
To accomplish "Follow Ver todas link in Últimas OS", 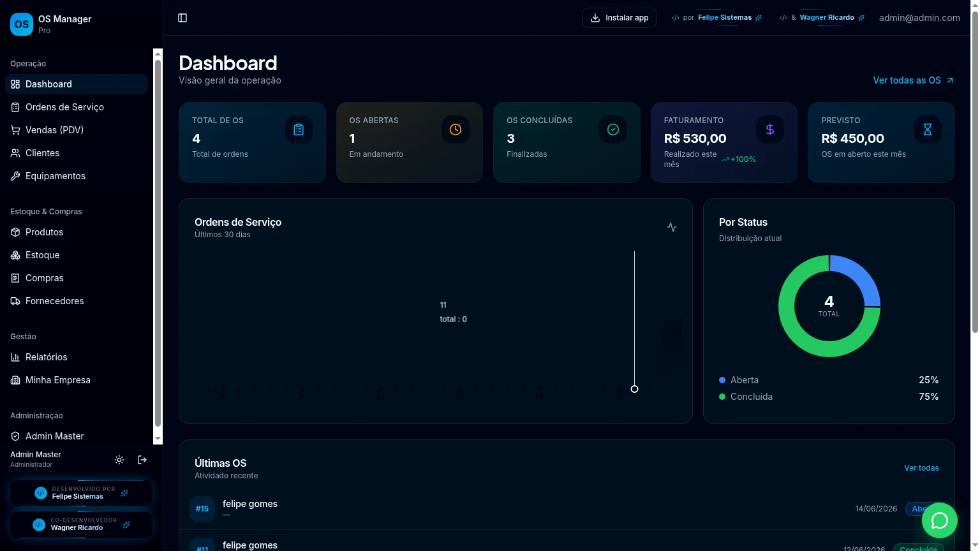I will pyautogui.click(x=921, y=468).
